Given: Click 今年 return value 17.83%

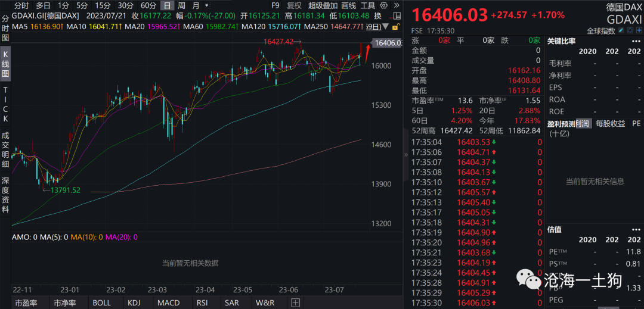Looking at the screenshot, I should point(527,120).
